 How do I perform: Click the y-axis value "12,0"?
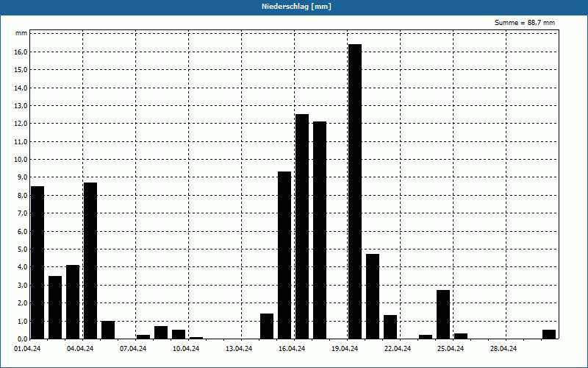(x=21, y=124)
